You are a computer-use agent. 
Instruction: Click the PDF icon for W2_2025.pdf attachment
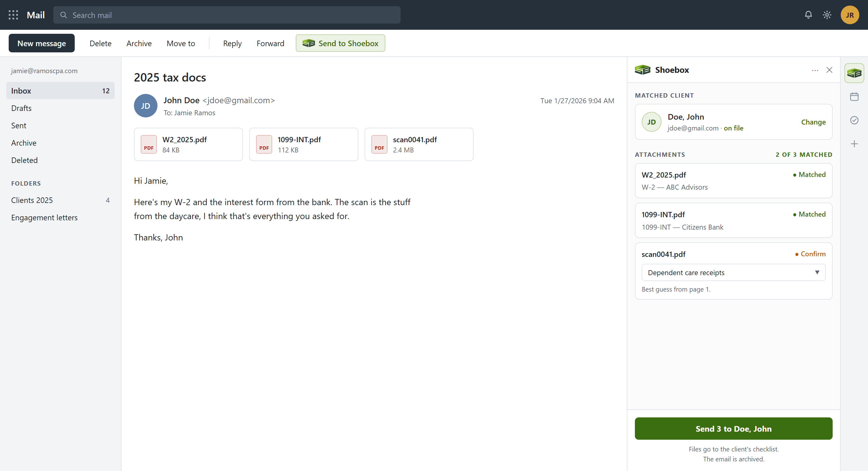pos(148,144)
